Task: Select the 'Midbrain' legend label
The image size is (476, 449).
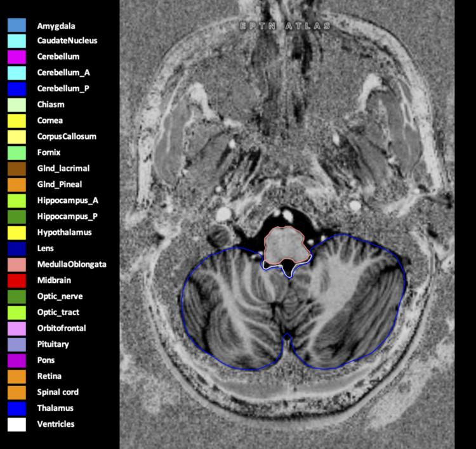Action: [x=54, y=280]
